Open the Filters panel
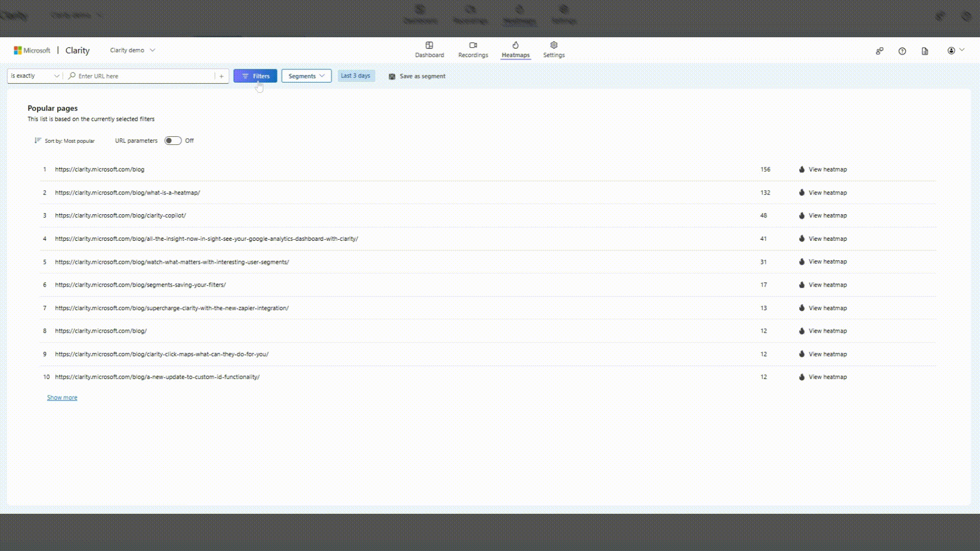This screenshot has height=551, width=980. pyautogui.click(x=255, y=76)
